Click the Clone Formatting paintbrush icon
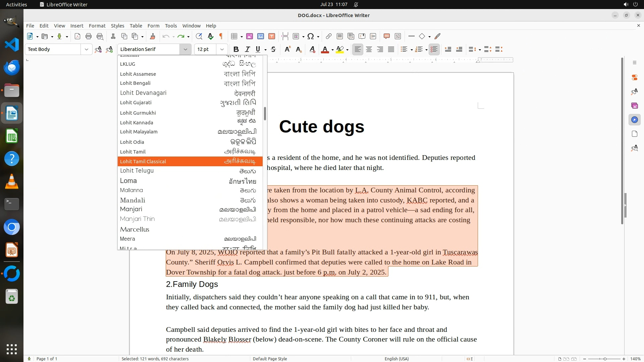 pos(153,37)
